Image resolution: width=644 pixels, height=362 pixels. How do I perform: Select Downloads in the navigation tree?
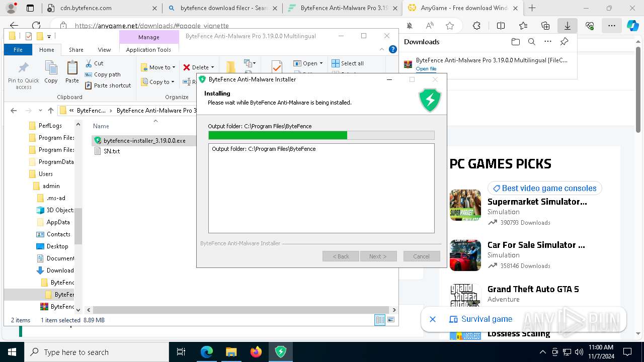[x=55, y=270]
